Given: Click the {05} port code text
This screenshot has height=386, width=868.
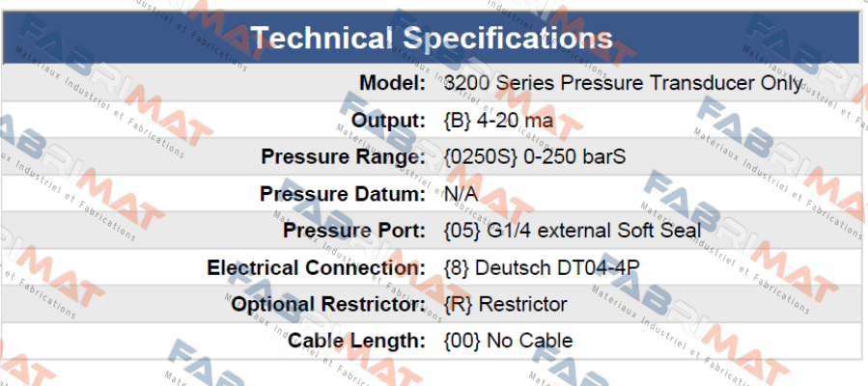Looking at the screenshot, I should (x=462, y=231).
